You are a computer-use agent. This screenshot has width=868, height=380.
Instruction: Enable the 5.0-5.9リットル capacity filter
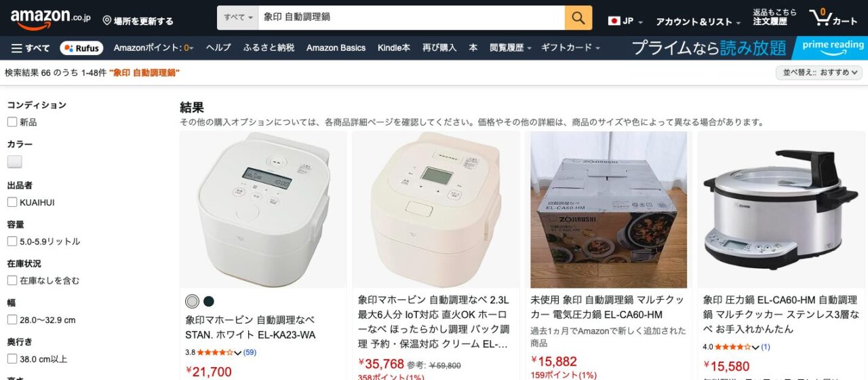[x=12, y=241]
